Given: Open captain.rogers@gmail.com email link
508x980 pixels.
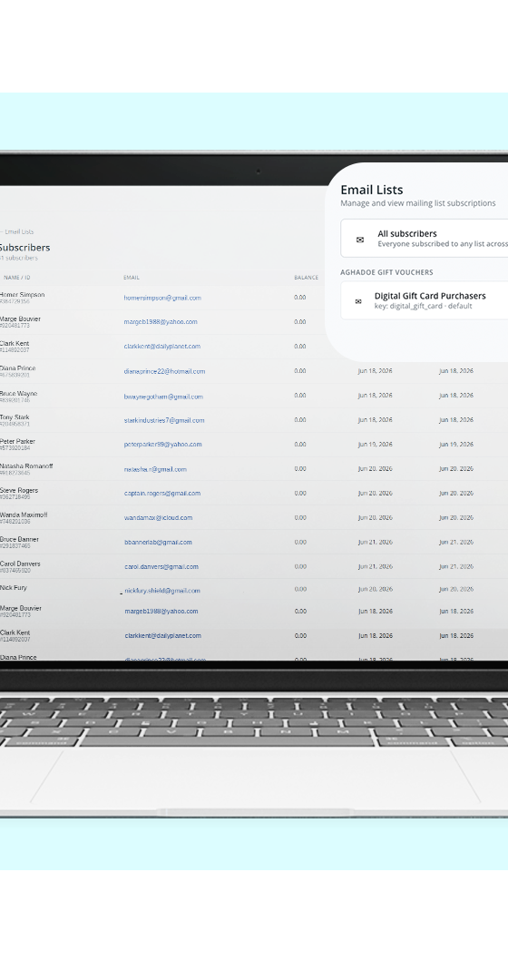Looking at the screenshot, I should pos(162,493).
